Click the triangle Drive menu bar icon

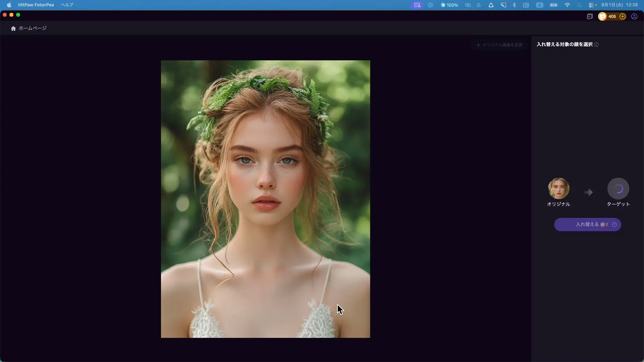click(x=491, y=5)
